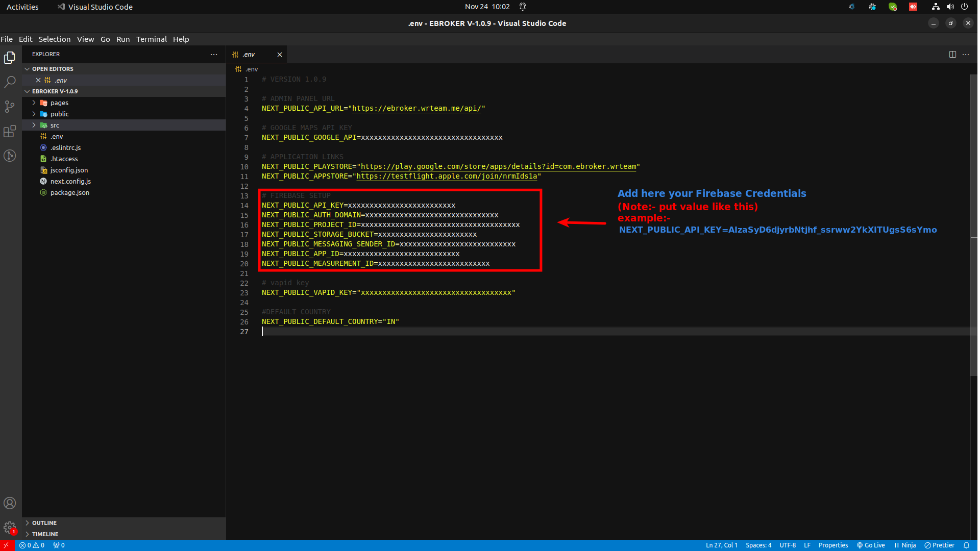Click Ln 27, Col 1 cursor position indicator

[721, 545]
